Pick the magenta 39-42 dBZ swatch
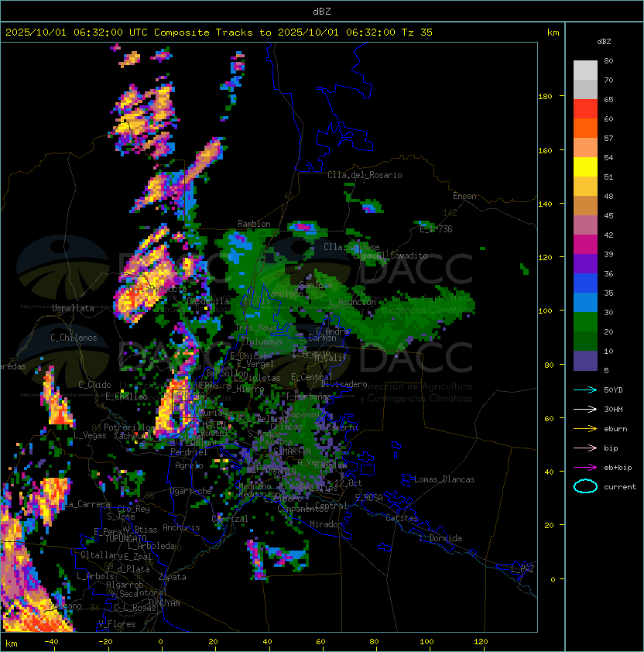Viewport: 644px width, 652px height. [585, 245]
